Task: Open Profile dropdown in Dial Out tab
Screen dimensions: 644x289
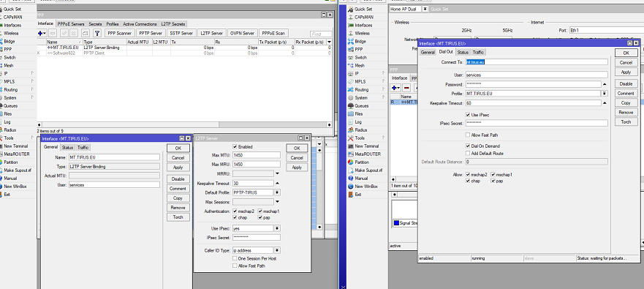Action: tap(605, 94)
